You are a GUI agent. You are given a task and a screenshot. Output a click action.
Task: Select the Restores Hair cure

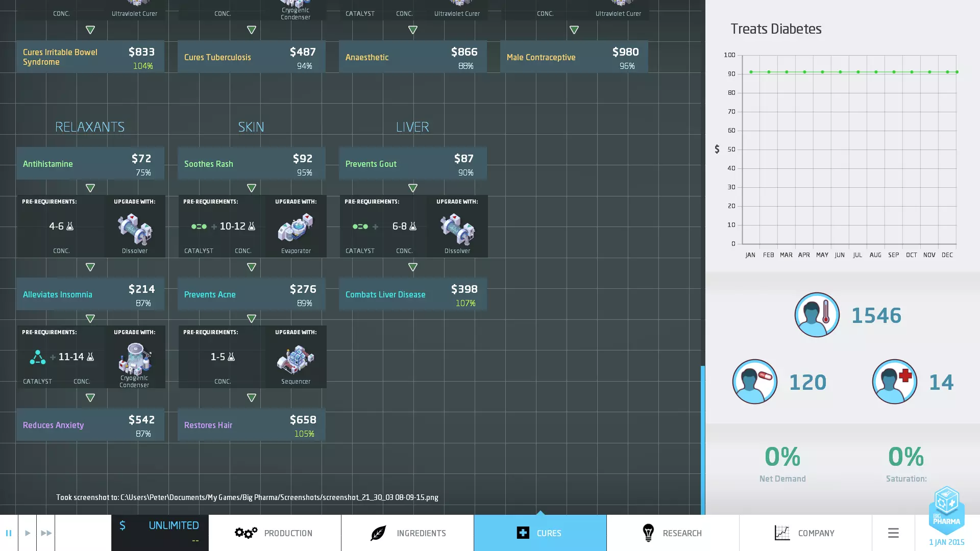tap(251, 425)
